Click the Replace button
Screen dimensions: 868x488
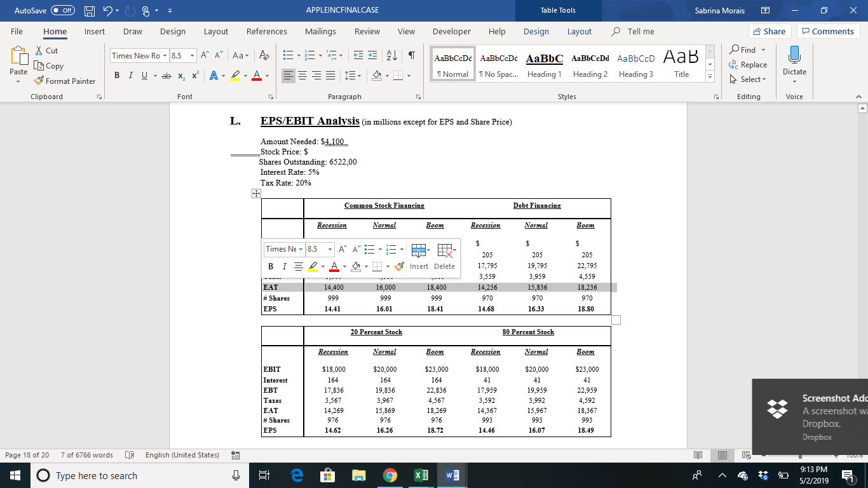click(x=748, y=65)
